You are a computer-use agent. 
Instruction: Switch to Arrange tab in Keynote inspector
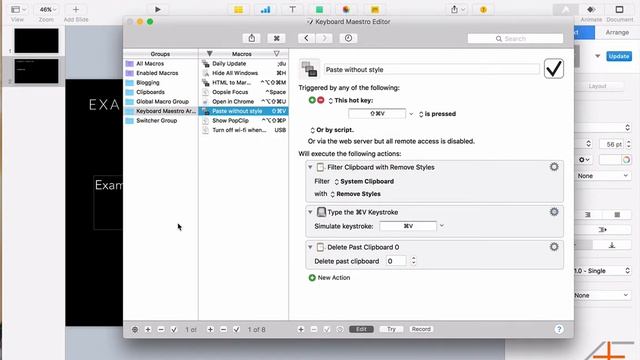click(617, 32)
